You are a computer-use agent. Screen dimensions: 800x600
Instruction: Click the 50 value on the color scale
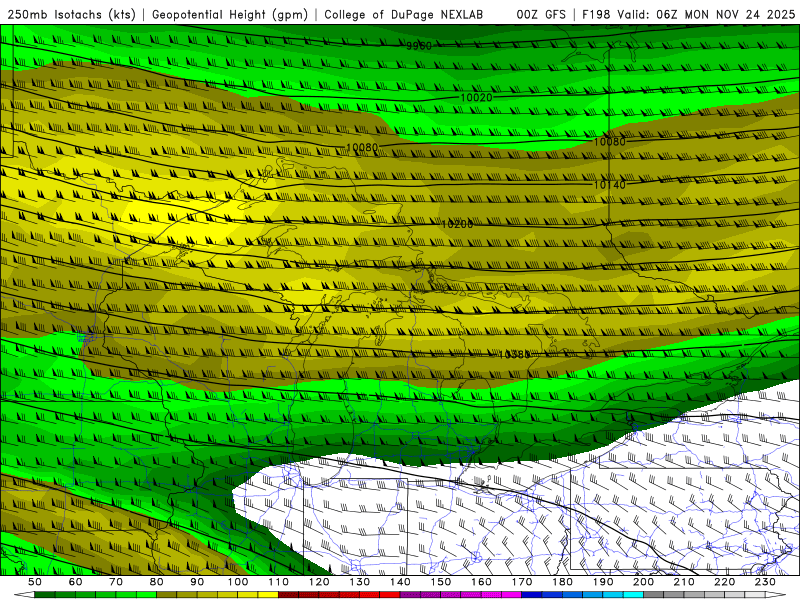[x=35, y=582]
